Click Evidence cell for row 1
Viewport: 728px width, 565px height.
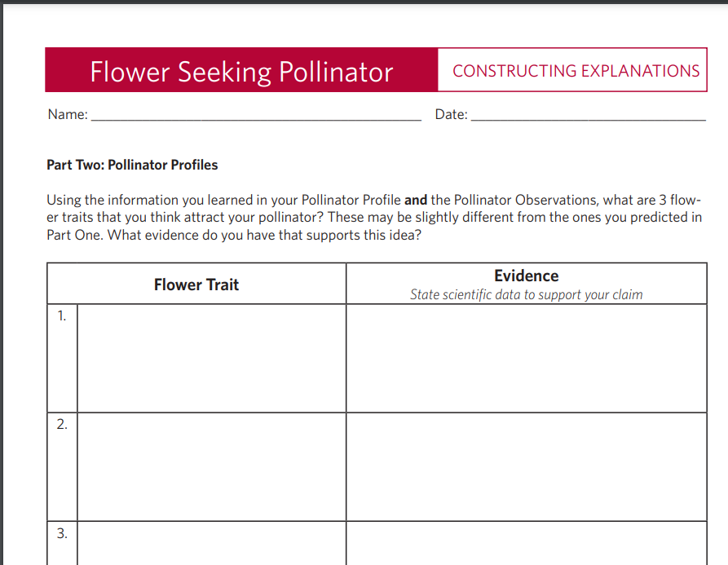coord(527,359)
